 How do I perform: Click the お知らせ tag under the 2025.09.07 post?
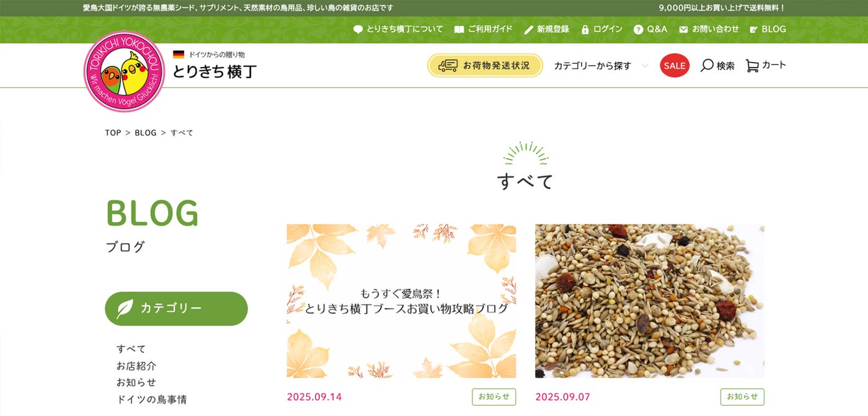[x=742, y=397]
